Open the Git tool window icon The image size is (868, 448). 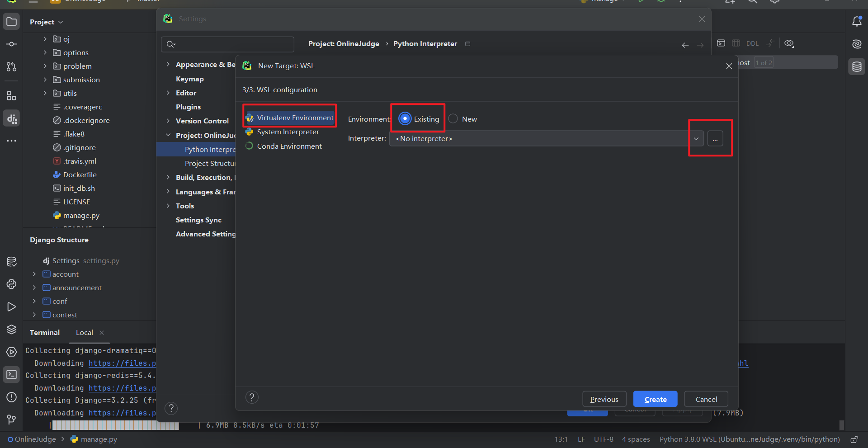tap(12, 420)
